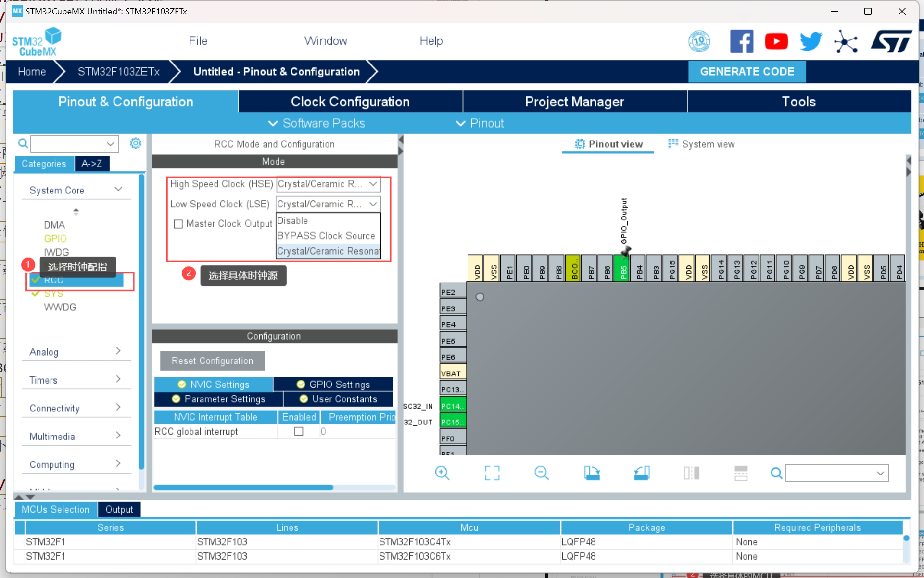Open the High Speed Clock HSE dropdown
Viewport: 924px width, 578px height.
(328, 184)
